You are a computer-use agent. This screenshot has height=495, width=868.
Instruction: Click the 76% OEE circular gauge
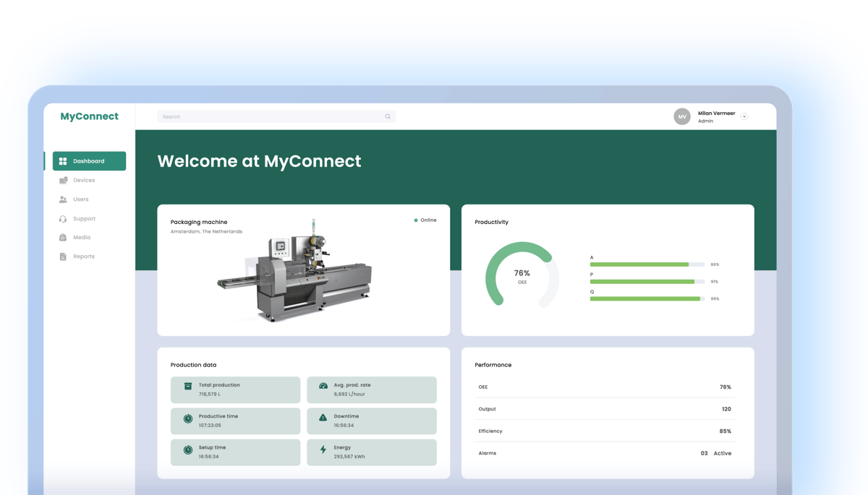point(522,275)
